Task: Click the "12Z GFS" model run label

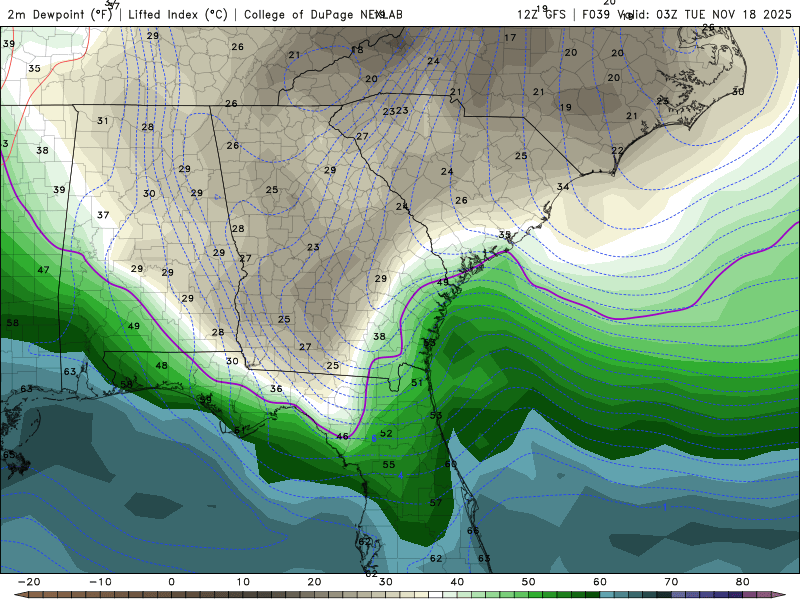Action: click(541, 15)
